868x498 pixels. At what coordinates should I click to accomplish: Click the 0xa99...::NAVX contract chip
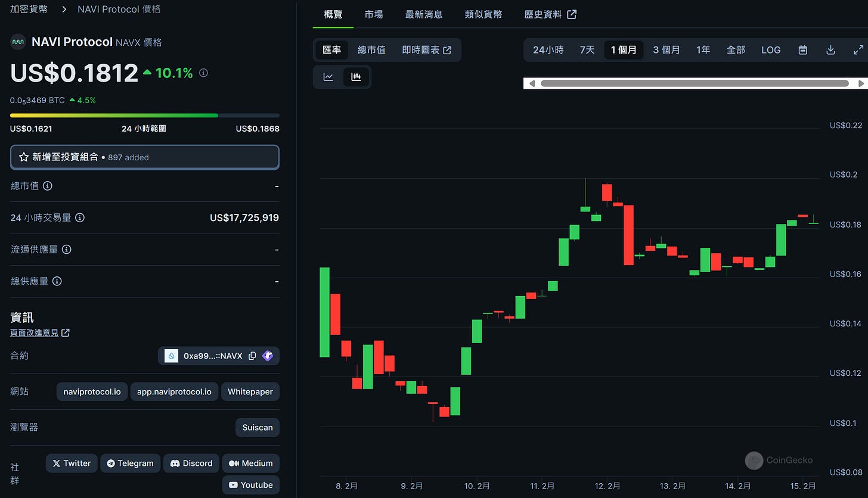[218, 356]
